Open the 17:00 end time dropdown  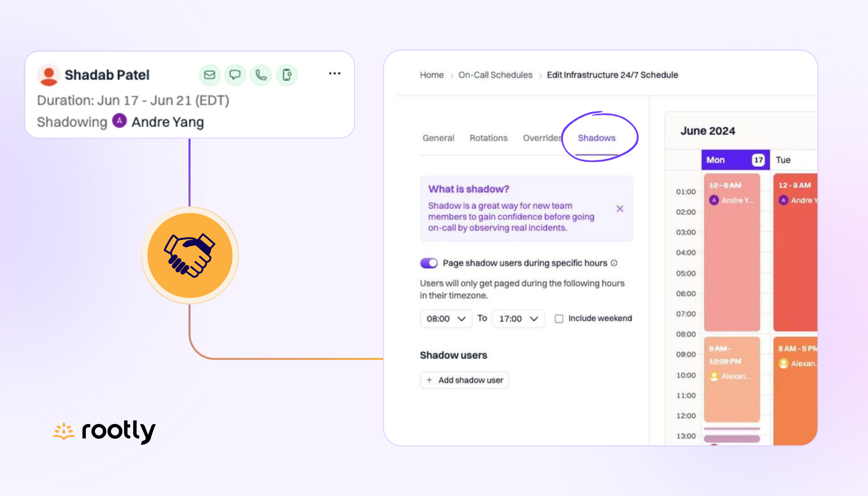[518, 318]
